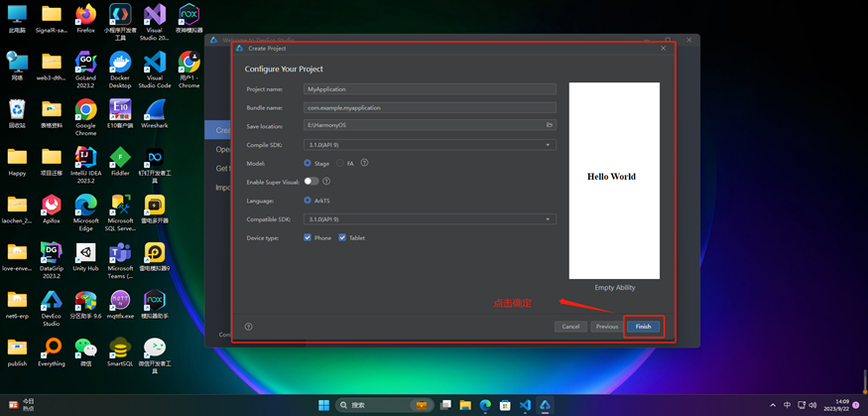
Task: Launch SmartSQL desktop shortcut
Action: coord(120,351)
